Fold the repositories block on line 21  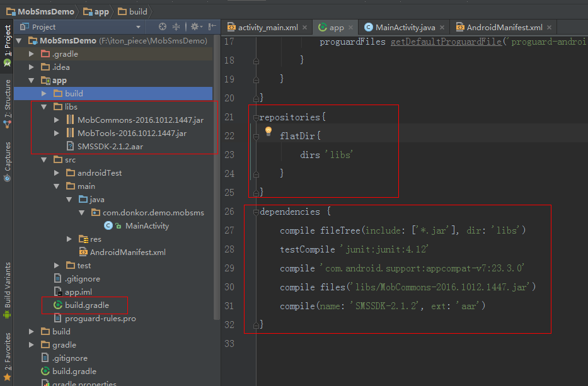(x=256, y=118)
